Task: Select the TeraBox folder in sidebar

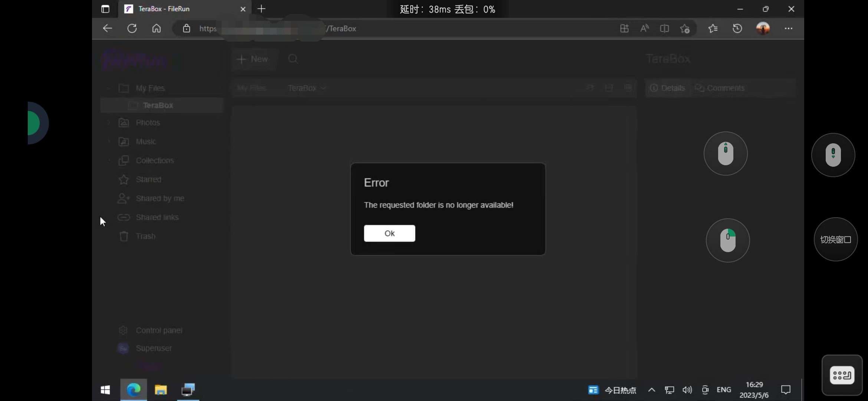Action: point(162,105)
